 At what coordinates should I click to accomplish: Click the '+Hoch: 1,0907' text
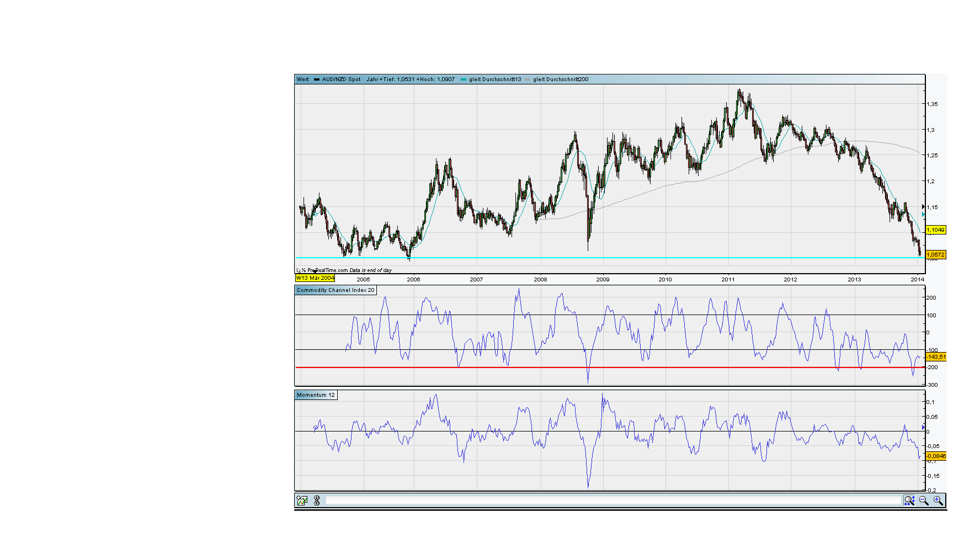[435, 79]
